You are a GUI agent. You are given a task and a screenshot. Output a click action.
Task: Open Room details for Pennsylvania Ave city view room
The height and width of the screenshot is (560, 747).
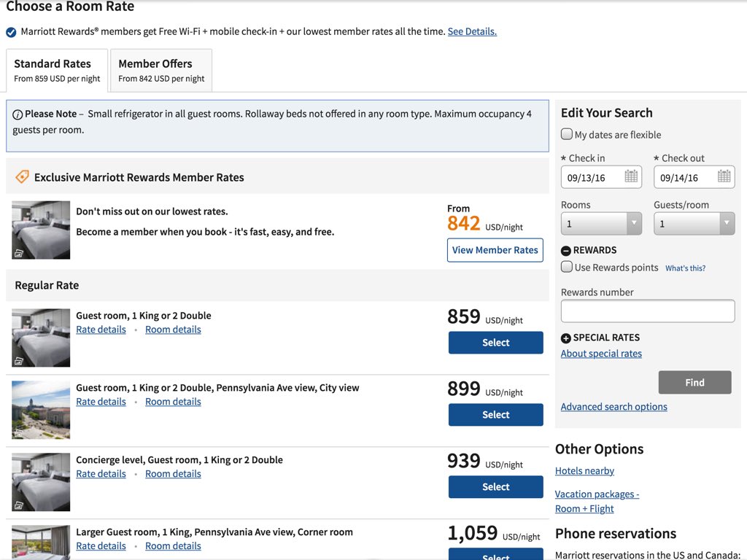pos(173,402)
